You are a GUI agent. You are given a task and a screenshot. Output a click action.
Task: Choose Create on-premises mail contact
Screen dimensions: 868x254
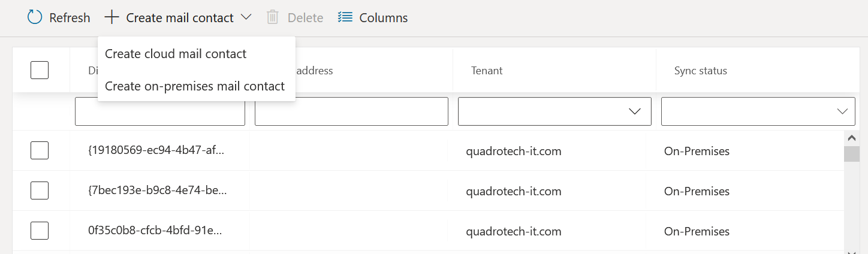coord(195,86)
